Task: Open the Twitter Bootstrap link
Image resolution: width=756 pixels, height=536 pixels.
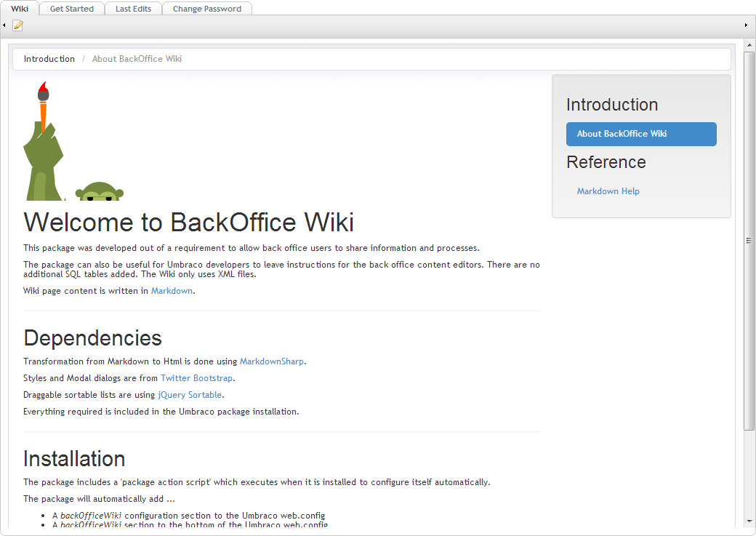Action: pos(197,378)
